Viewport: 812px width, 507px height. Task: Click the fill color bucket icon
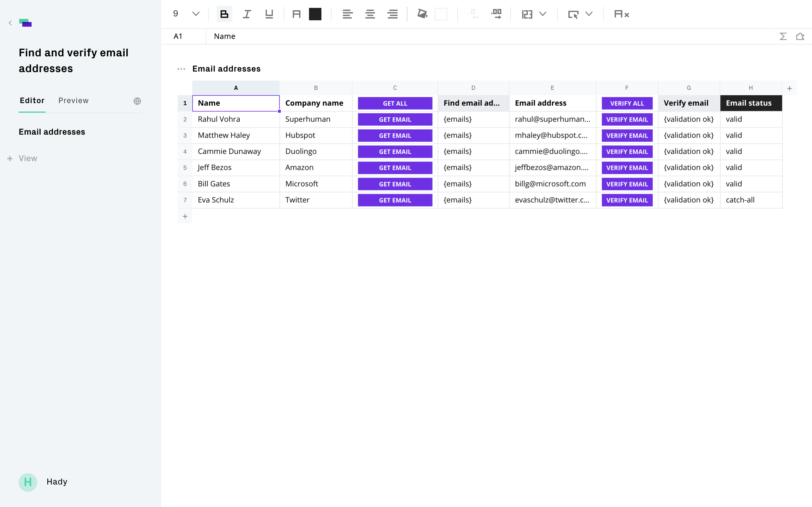pyautogui.click(x=422, y=14)
